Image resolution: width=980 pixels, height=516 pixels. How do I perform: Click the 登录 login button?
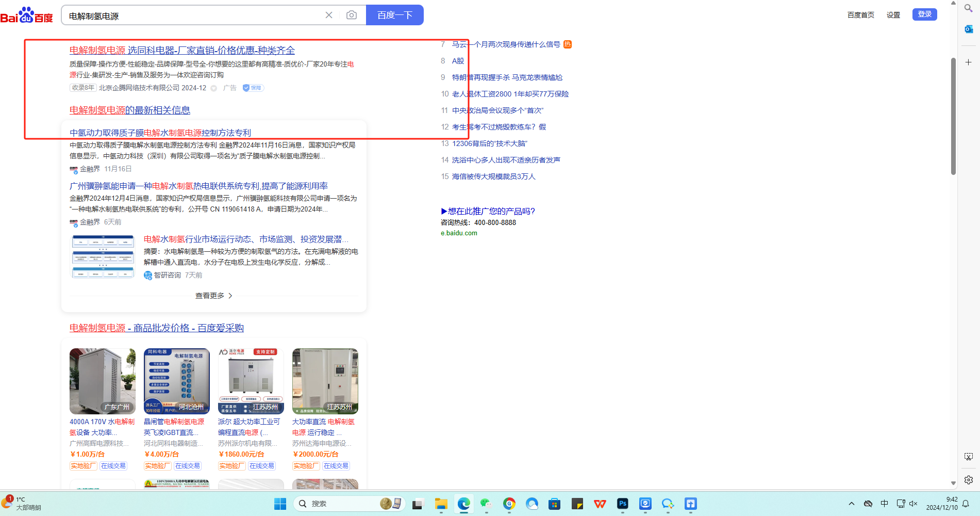(924, 14)
